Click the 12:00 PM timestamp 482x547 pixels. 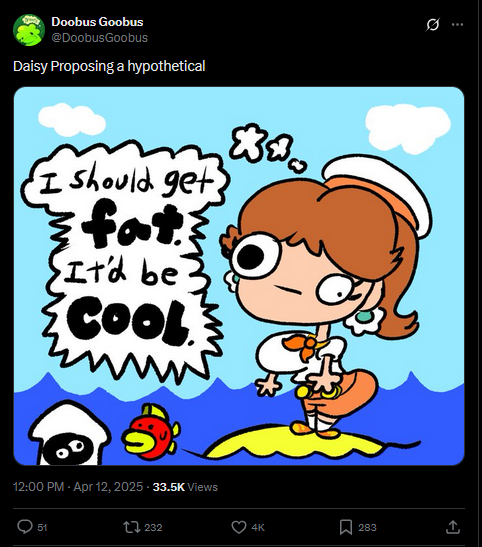coord(38,487)
